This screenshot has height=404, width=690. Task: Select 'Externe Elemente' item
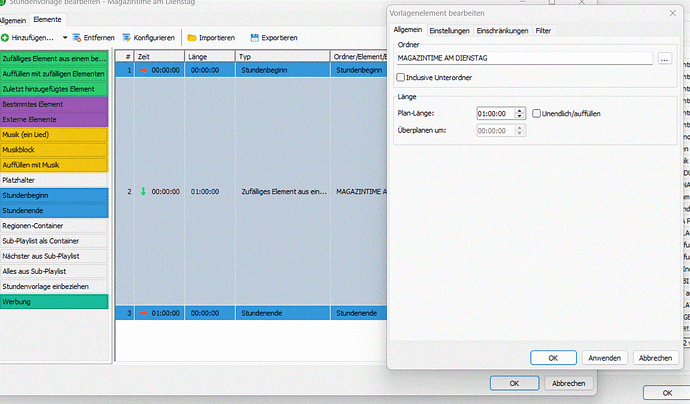coord(54,119)
